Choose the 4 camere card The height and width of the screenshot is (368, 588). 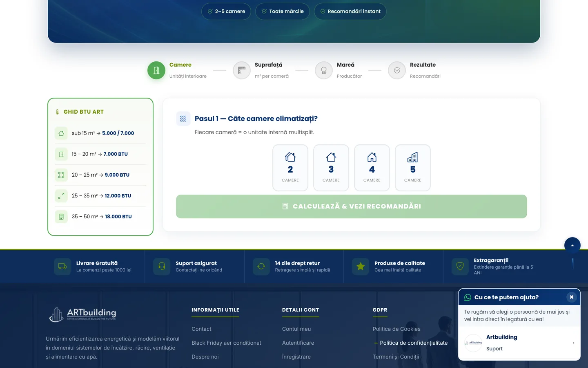(x=372, y=168)
